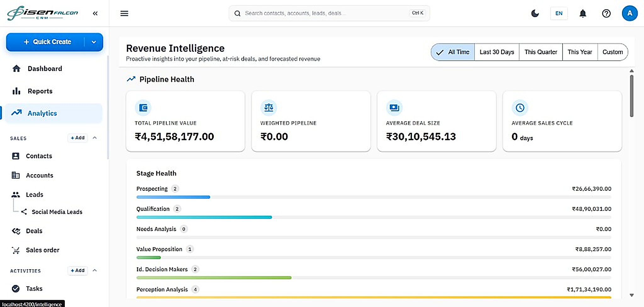The image size is (644, 307).
Task: Open the hamburger menu
Action: [124, 13]
